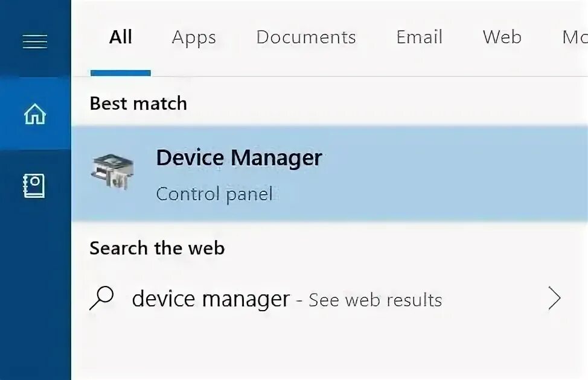Click the Best match section heading

point(138,104)
